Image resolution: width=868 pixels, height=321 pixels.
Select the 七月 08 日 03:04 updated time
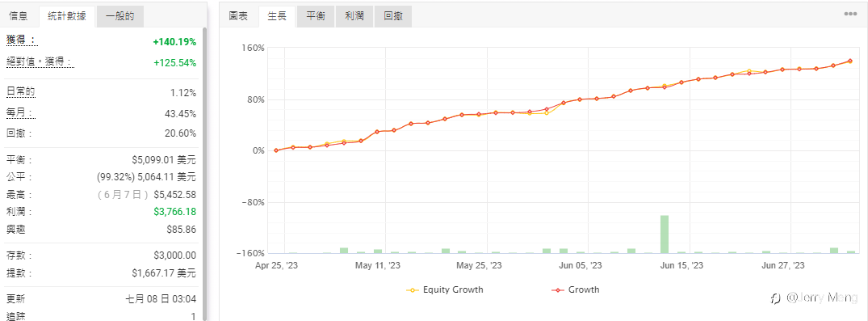pyautogui.click(x=161, y=299)
